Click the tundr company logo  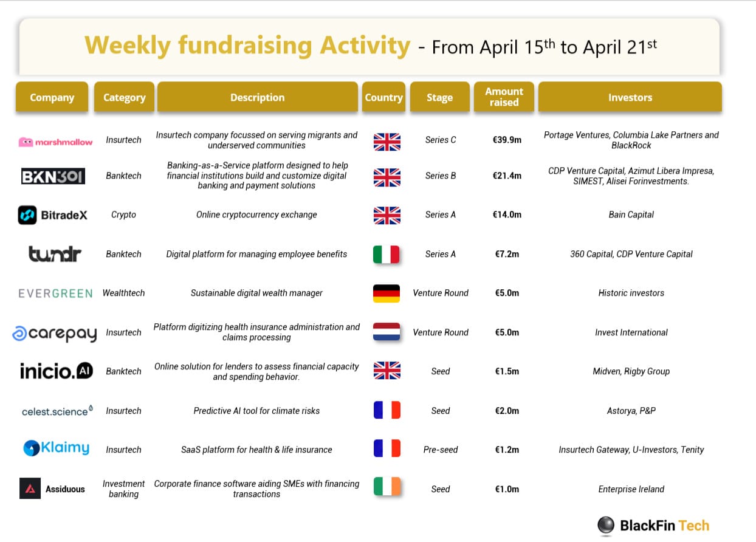click(55, 253)
